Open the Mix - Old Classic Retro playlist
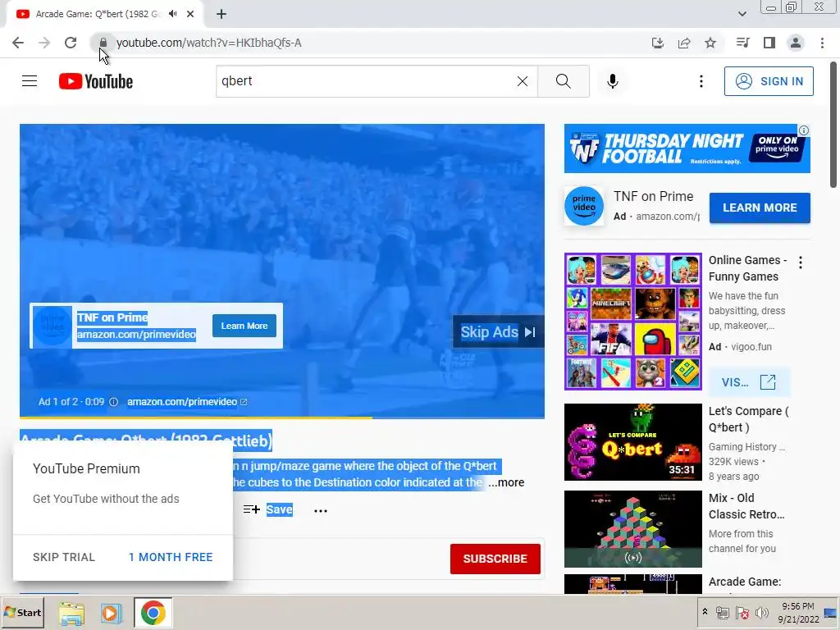The image size is (840, 630). click(x=632, y=529)
